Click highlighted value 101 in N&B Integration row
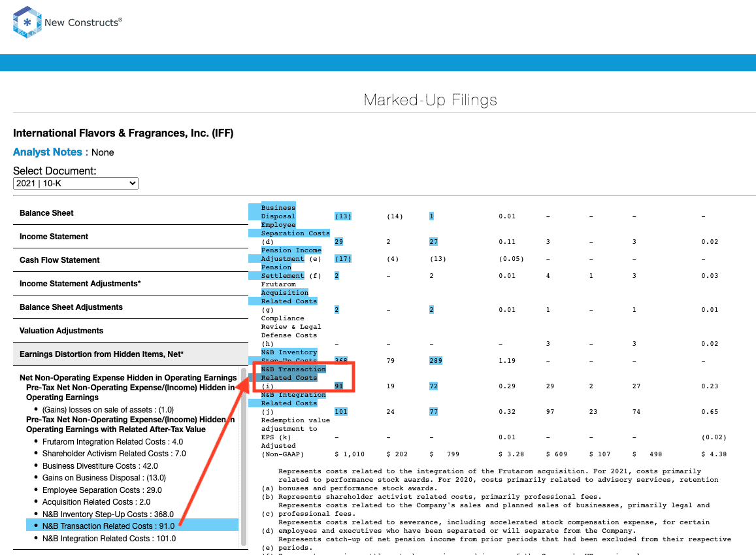Viewport: 756px width, 555px height. click(x=341, y=412)
